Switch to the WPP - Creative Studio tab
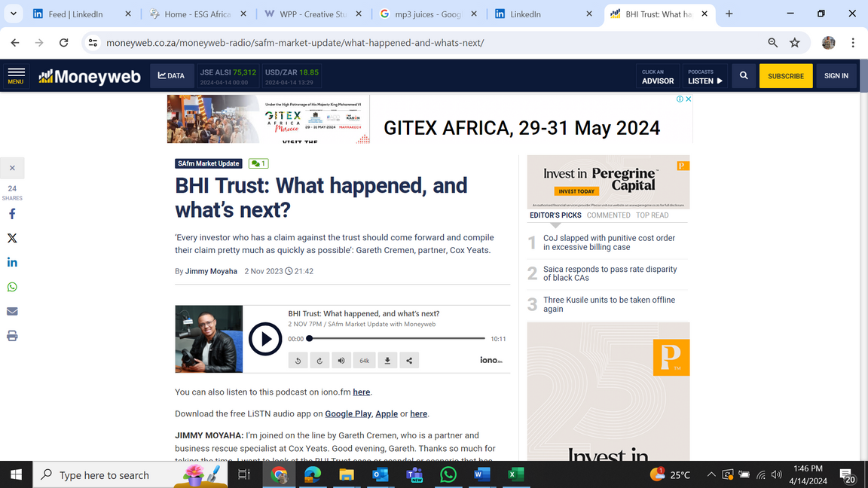Viewport: 868px width, 488px height. 313,14
